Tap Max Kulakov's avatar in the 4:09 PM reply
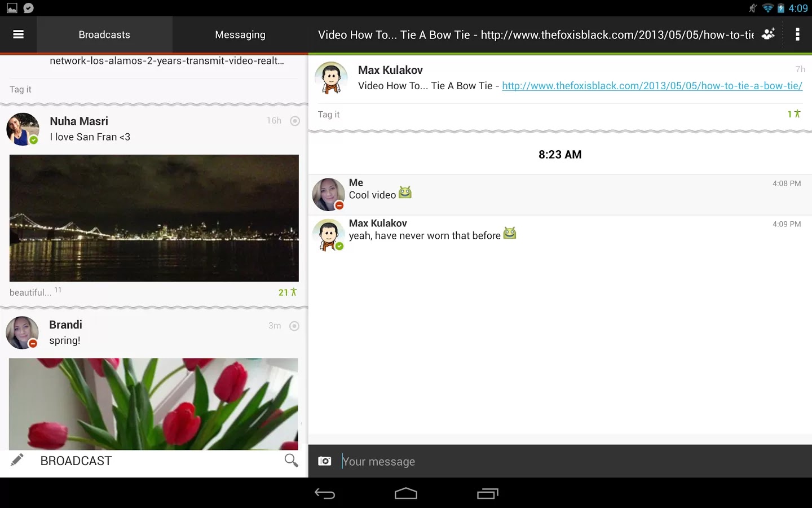 click(329, 235)
